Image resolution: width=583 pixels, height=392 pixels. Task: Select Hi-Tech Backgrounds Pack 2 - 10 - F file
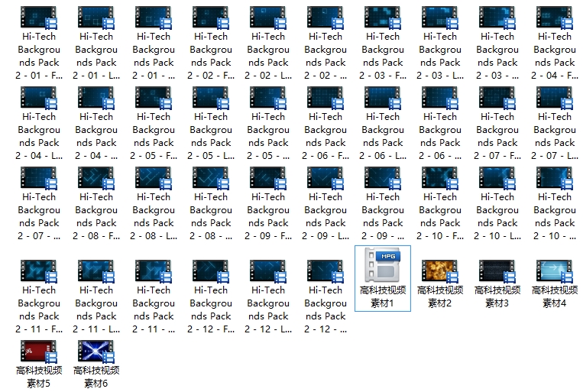point(439,177)
